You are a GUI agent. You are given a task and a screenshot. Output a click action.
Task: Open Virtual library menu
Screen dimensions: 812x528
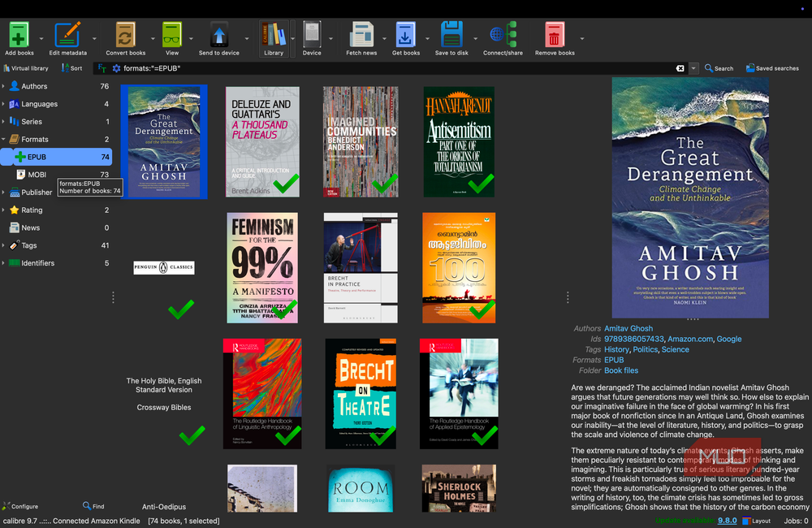pos(26,68)
